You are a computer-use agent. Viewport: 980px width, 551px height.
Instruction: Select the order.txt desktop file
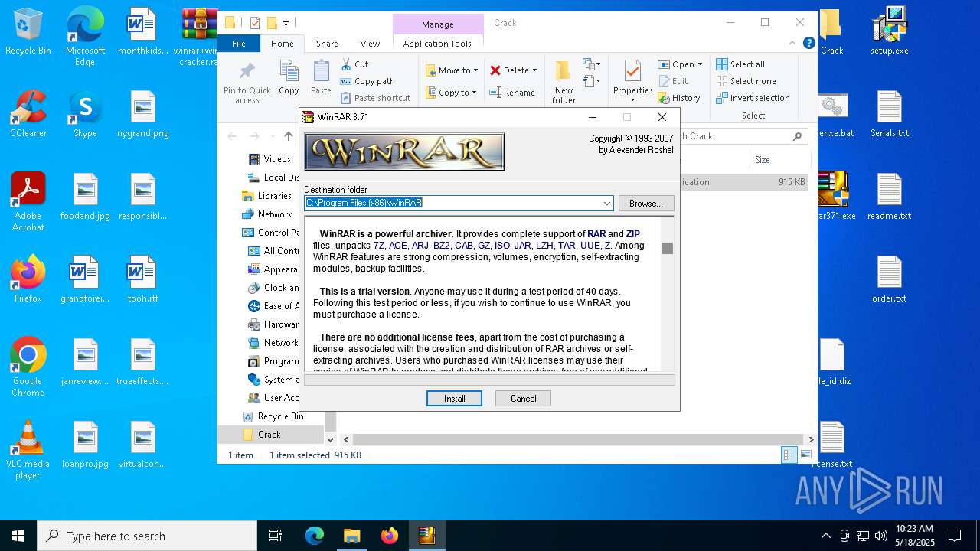click(x=890, y=280)
